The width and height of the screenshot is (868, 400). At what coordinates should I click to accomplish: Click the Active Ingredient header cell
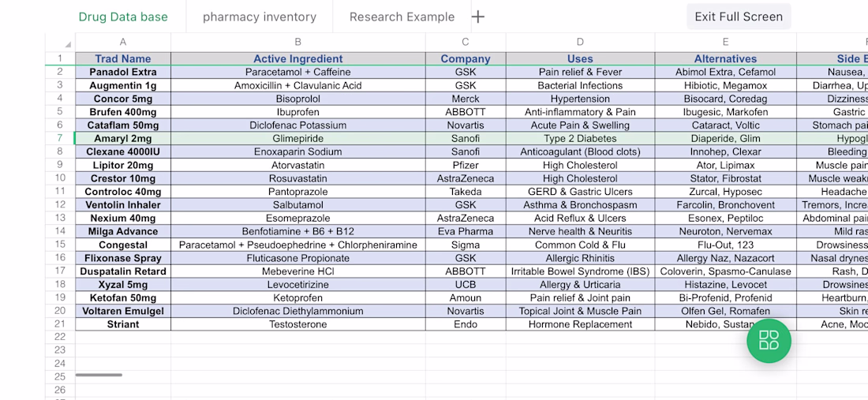pyautogui.click(x=297, y=58)
